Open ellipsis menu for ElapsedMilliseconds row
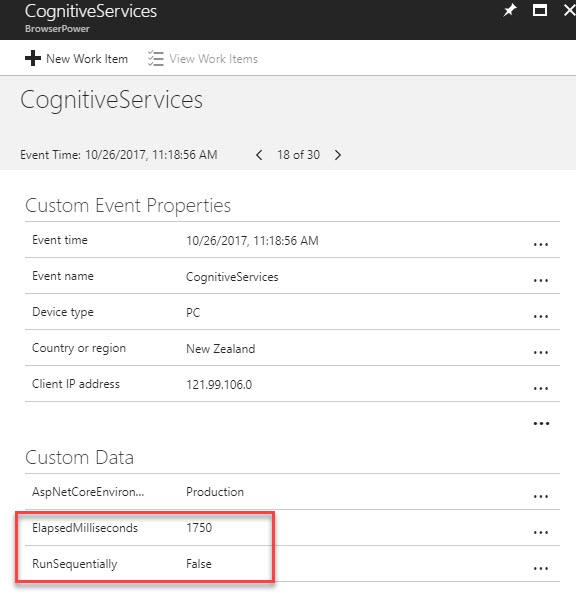The height and width of the screenshot is (614, 576). click(541, 533)
